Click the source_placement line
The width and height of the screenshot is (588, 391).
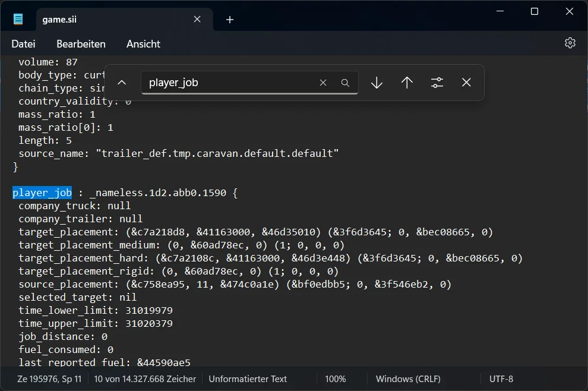pyautogui.click(x=235, y=285)
